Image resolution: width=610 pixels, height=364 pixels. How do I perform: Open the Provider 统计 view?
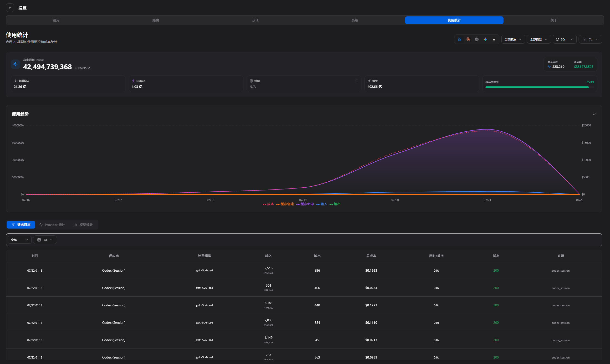52,225
